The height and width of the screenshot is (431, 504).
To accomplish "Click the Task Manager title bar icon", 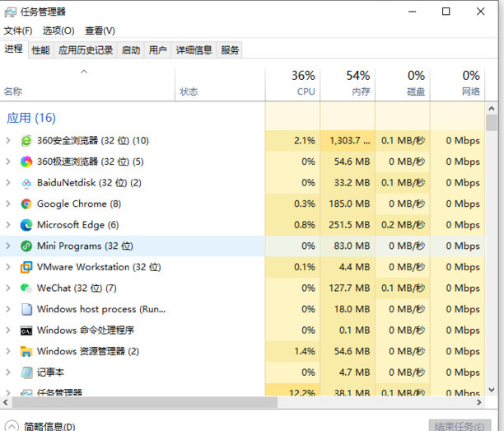I will click(10, 12).
